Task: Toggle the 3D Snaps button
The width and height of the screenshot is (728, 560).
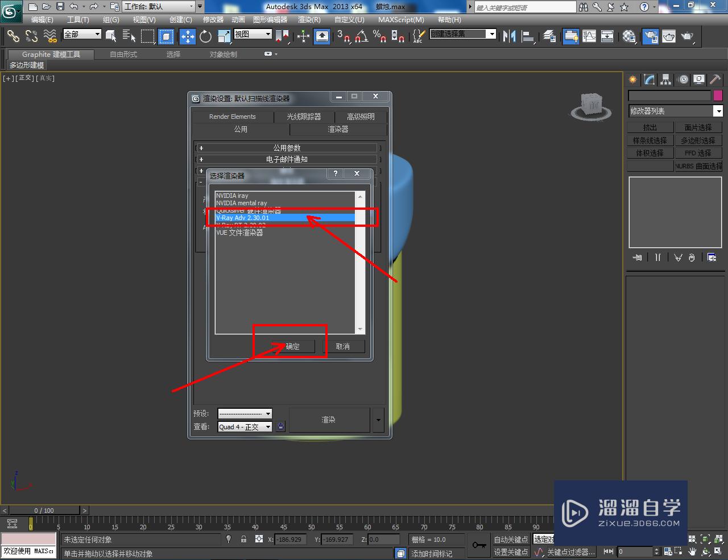Action: click(344, 36)
